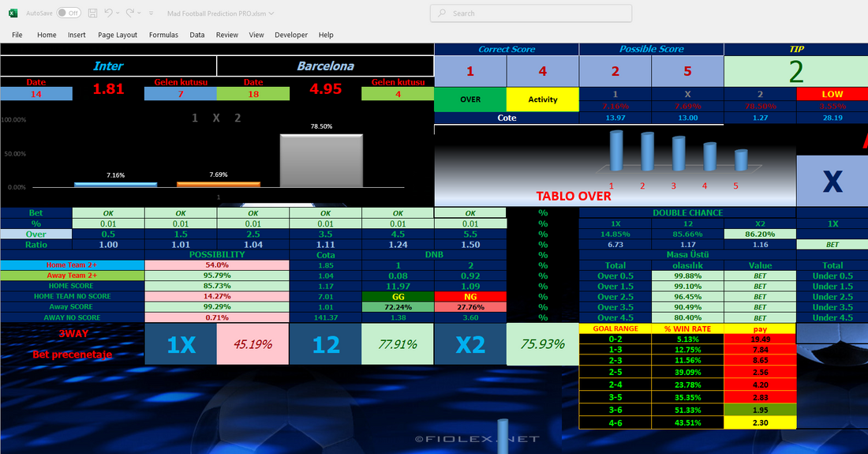Click the blue Date cell showing 14
Image resolution: width=868 pixels, height=454 pixels.
pos(36,94)
